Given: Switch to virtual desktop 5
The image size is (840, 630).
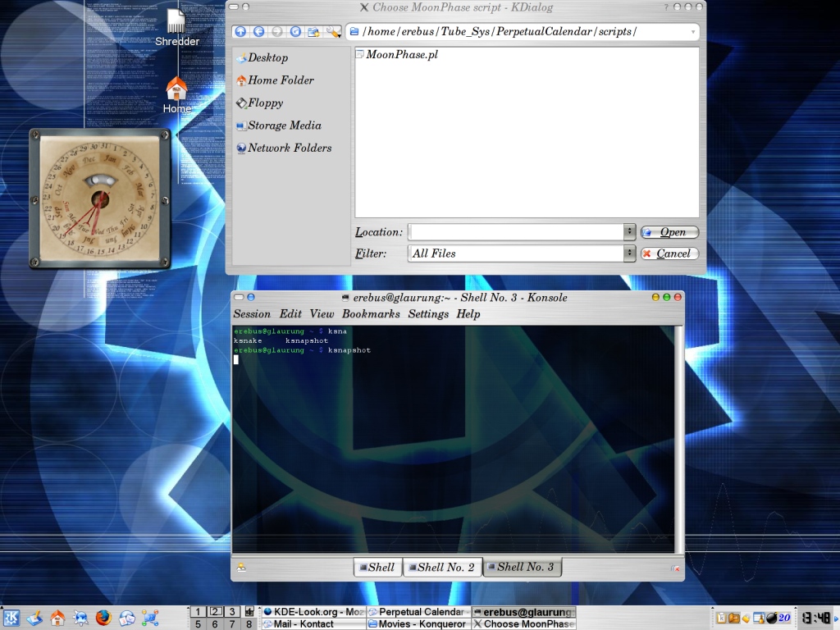Looking at the screenshot, I should click(x=198, y=624).
